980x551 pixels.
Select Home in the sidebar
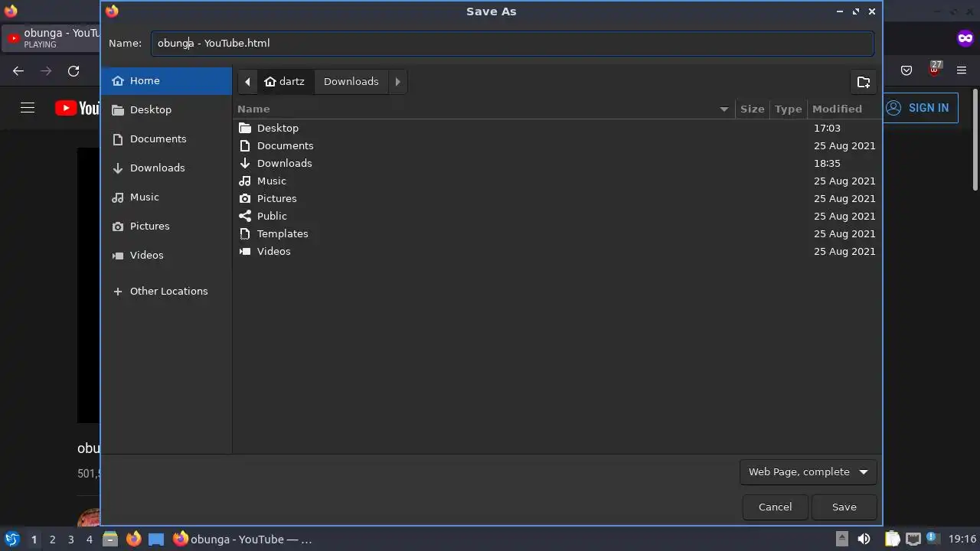tap(166, 80)
